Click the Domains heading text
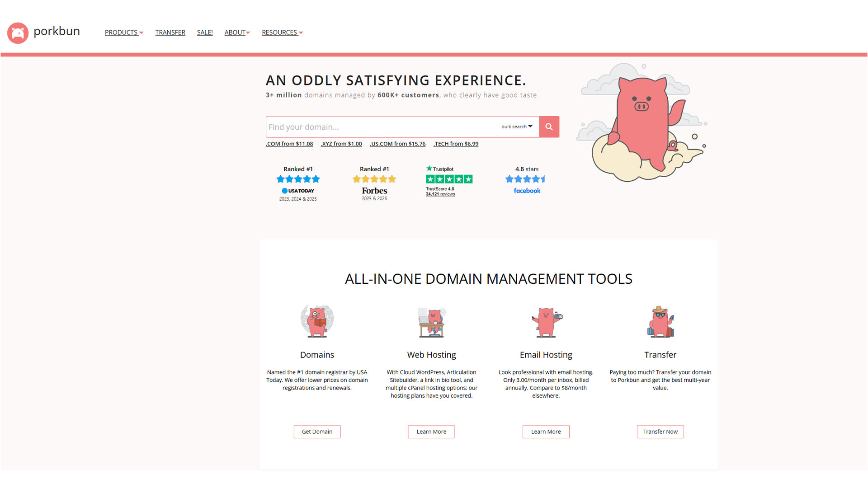This screenshot has width=868, height=488. point(317,355)
